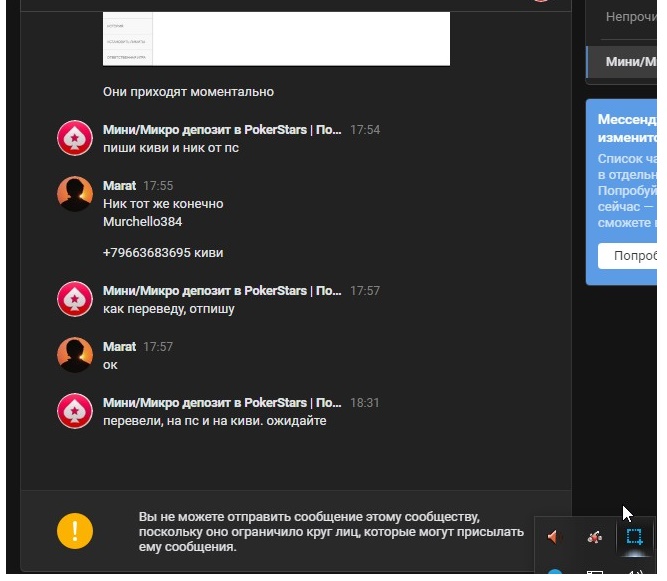Open sender name link at 17:57 message
The image size is (667, 581).
click(222, 291)
